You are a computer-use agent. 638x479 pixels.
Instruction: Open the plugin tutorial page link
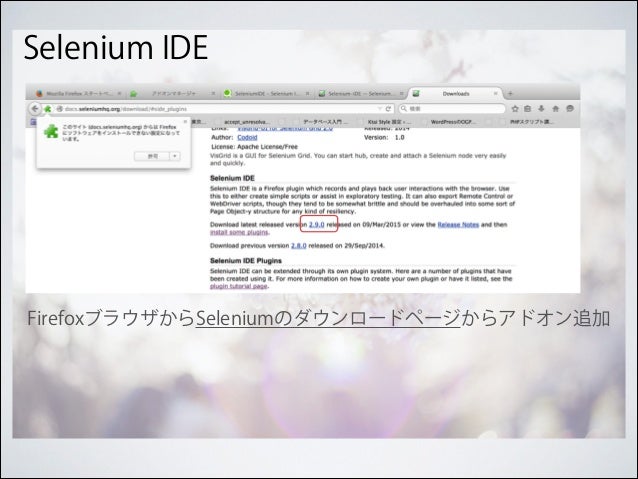[x=239, y=287]
